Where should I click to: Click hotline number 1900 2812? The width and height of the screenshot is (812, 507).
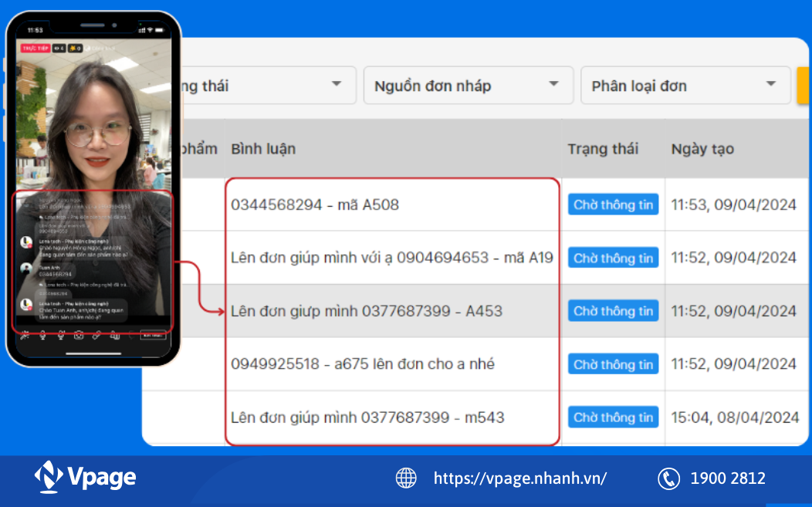[728, 478]
